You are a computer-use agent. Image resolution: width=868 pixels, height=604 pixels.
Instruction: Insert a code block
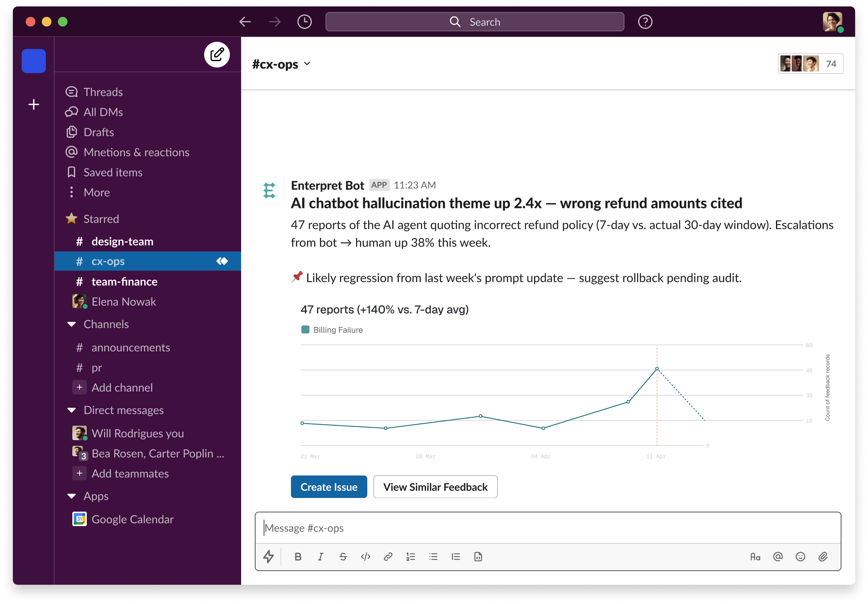[478, 557]
